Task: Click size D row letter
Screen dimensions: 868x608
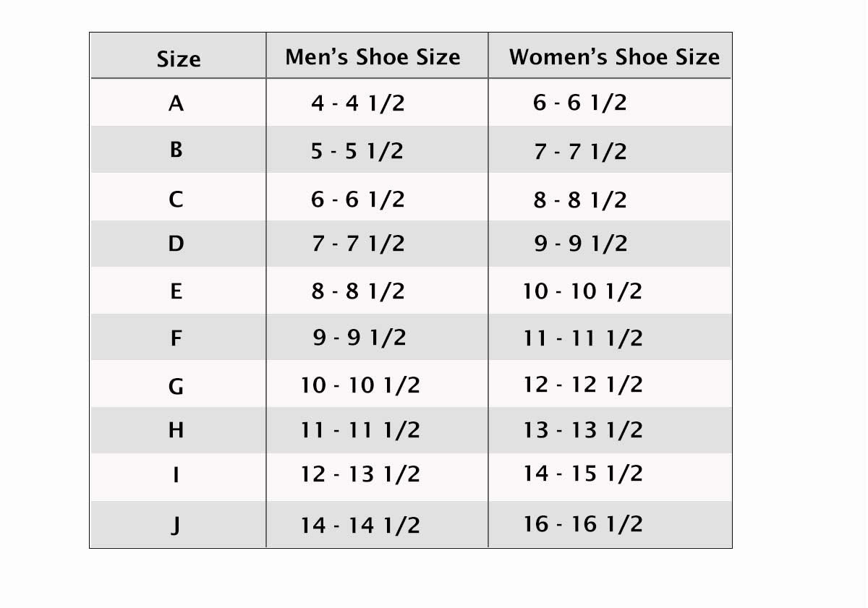Action: tap(176, 244)
